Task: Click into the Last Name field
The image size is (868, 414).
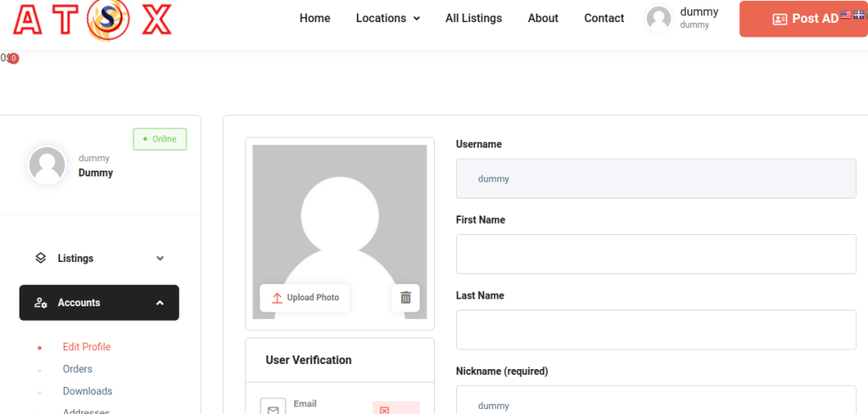Action: [x=655, y=330]
